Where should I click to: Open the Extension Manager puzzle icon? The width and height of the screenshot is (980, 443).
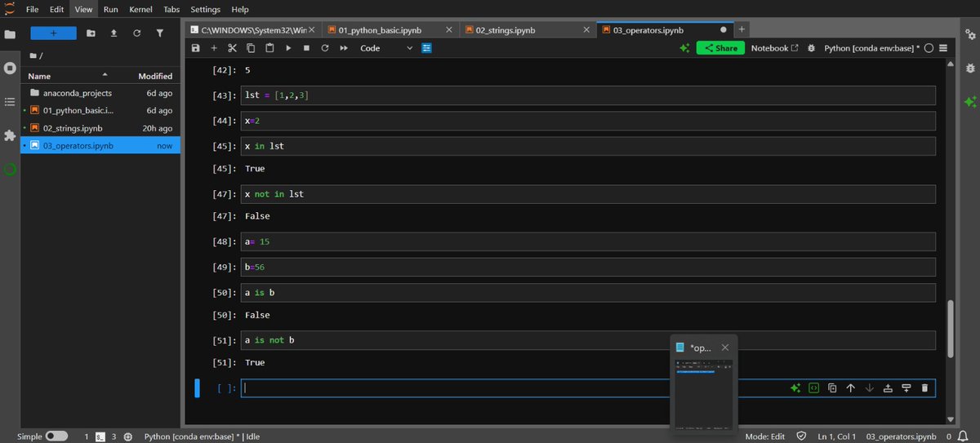[x=10, y=135]
